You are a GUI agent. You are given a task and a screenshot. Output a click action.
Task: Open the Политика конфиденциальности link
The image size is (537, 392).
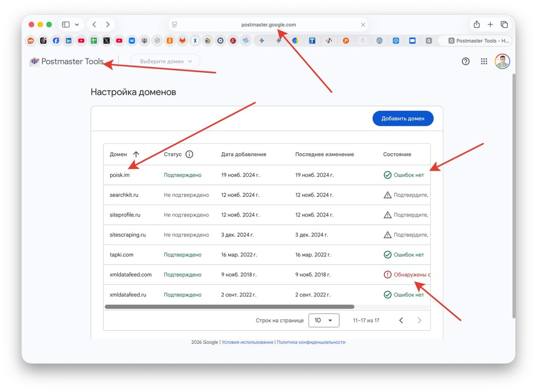click(x=311, y=342)
